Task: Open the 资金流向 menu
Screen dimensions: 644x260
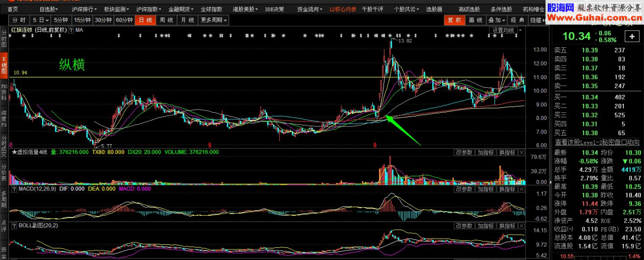Action: [309, 9]
